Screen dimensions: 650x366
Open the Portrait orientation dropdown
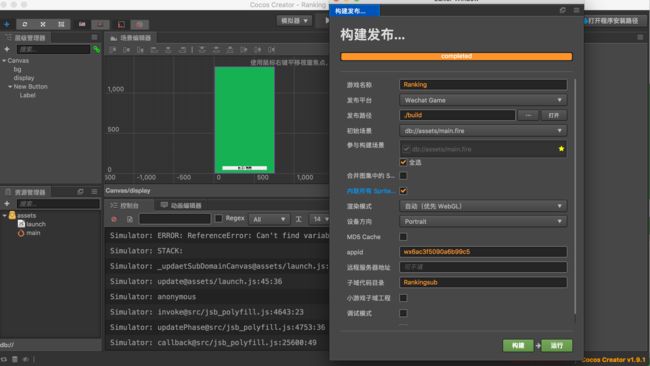click(x=483, y=221)
